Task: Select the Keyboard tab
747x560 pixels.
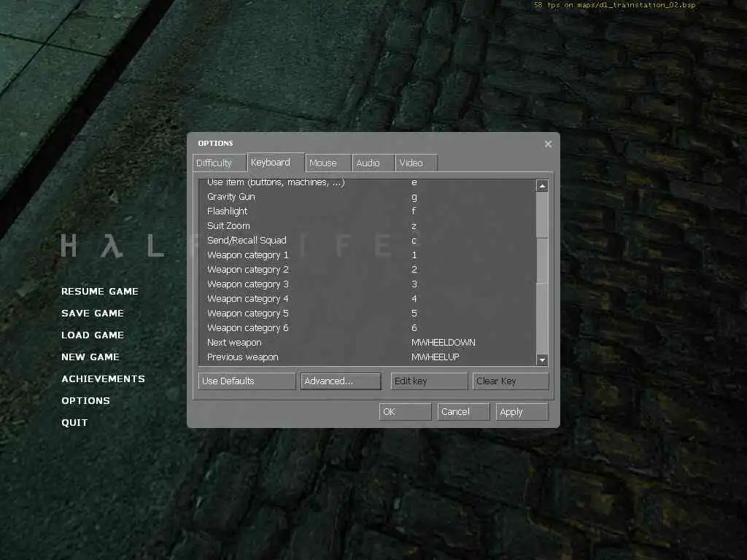Action: click(x=276, y=162)
